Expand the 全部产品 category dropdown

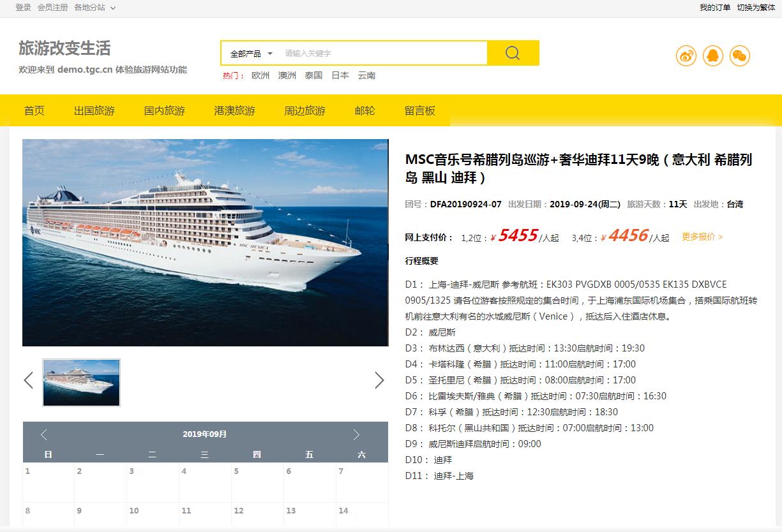click(x=252, y=54)
